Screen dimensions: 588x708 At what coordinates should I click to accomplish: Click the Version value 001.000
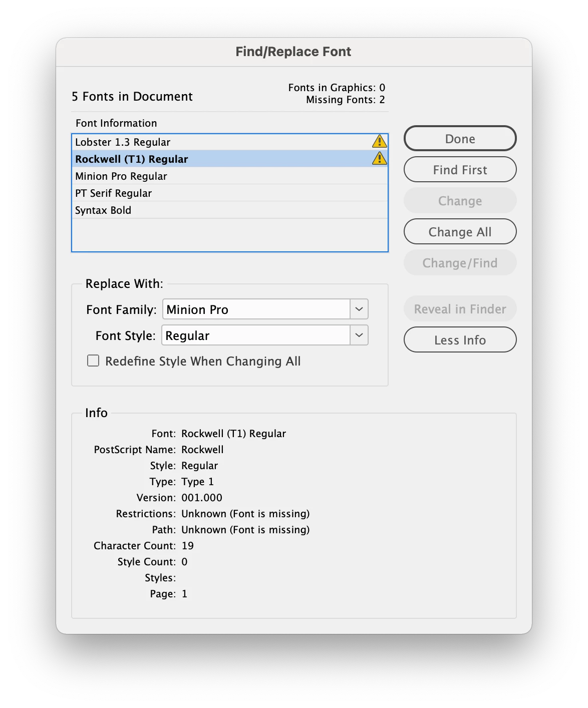[x=202, y=497]
